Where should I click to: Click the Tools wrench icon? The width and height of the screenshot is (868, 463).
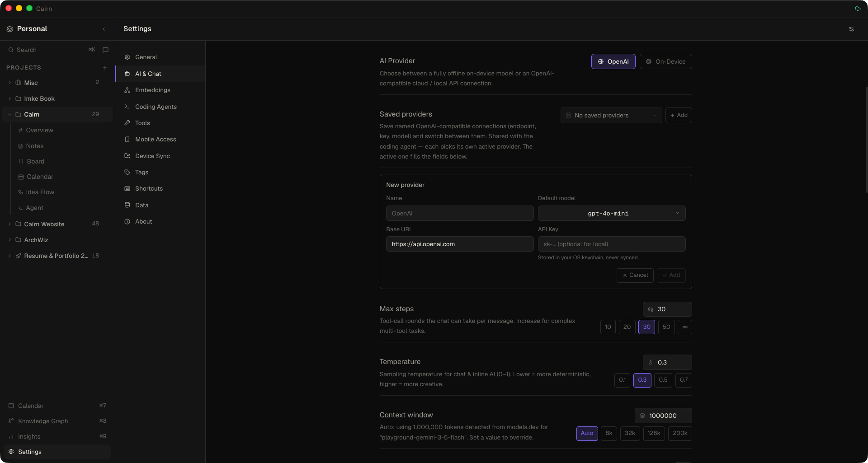point(127,123)
